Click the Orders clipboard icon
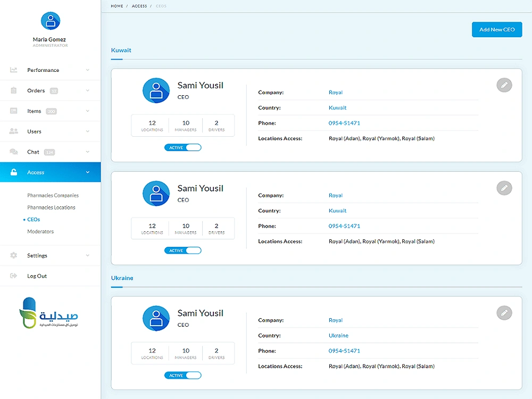This screenshot has height=399, width=532. (13, 90)
